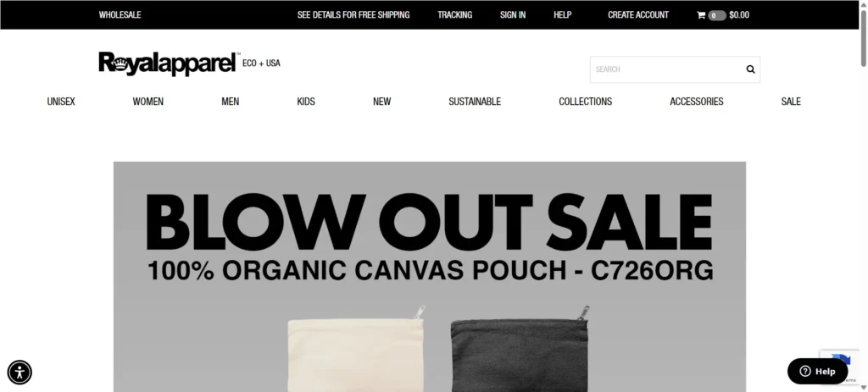Visit the SALE page

(x=791, y=102)
